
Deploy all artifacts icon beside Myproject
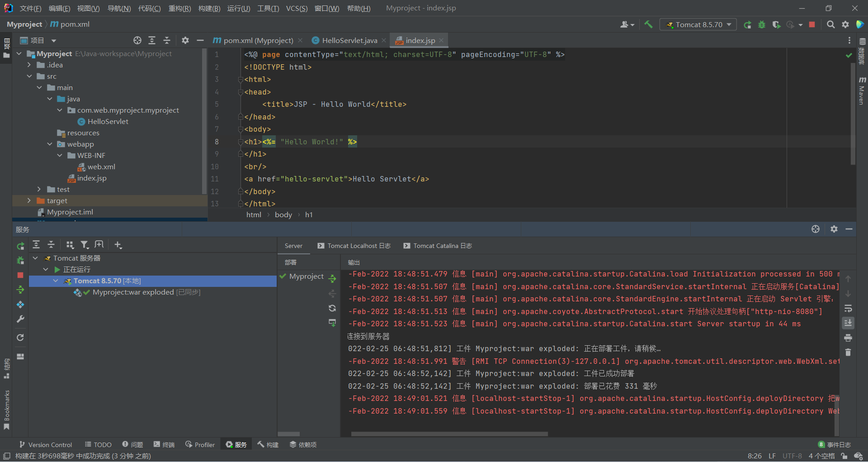coord(332,278)
